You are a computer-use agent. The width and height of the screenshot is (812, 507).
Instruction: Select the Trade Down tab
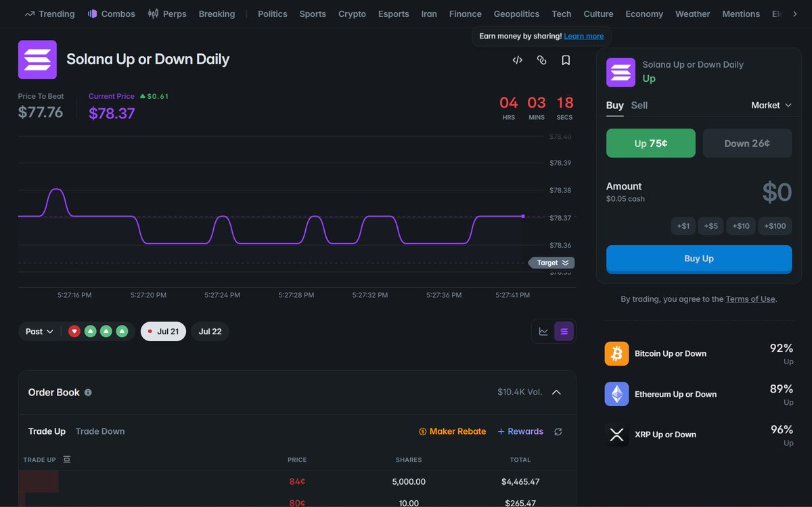(x=100, y=431)
